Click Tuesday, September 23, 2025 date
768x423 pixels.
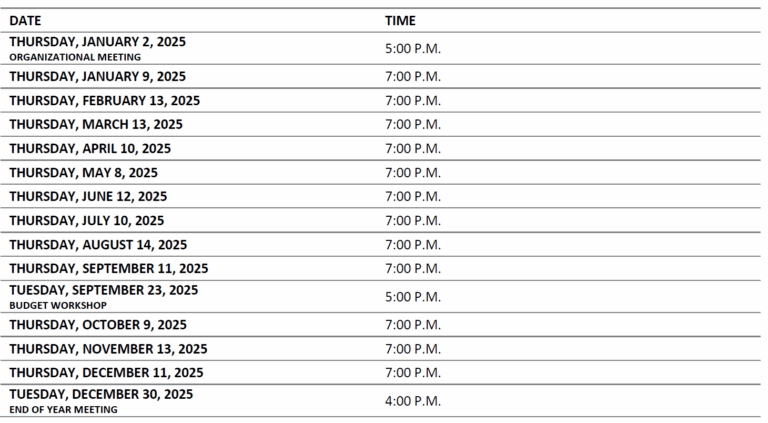coord(104,290)
